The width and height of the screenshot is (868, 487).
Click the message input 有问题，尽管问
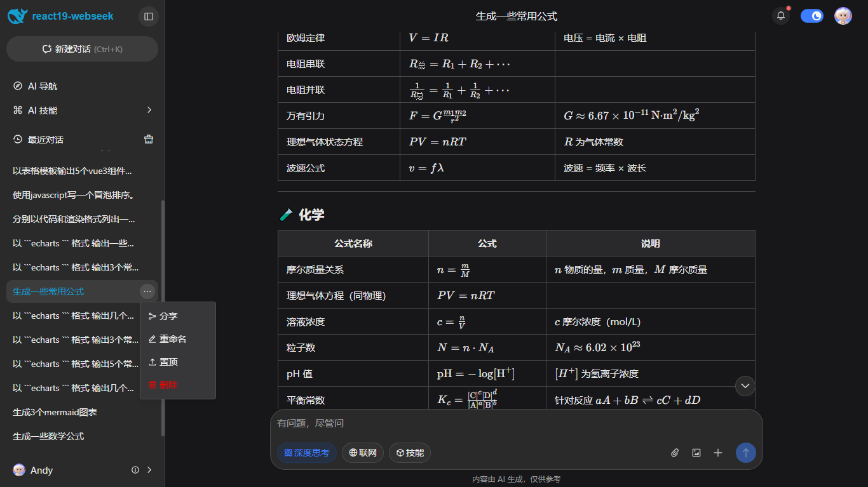click(x=516, y=424)
